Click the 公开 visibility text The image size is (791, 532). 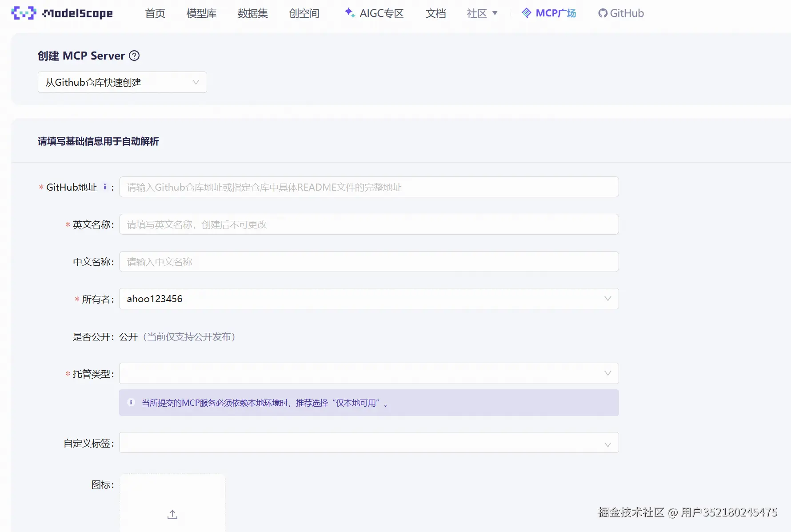pos(128,336)
